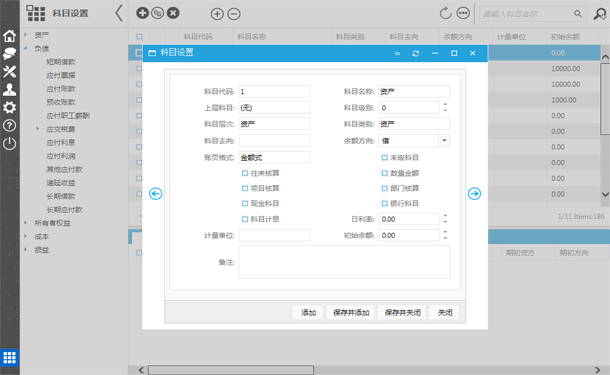Open the blue app grid launcher
Image resolution: width=610 pixels, height=375 pixels.
click(x=9, y=357)
